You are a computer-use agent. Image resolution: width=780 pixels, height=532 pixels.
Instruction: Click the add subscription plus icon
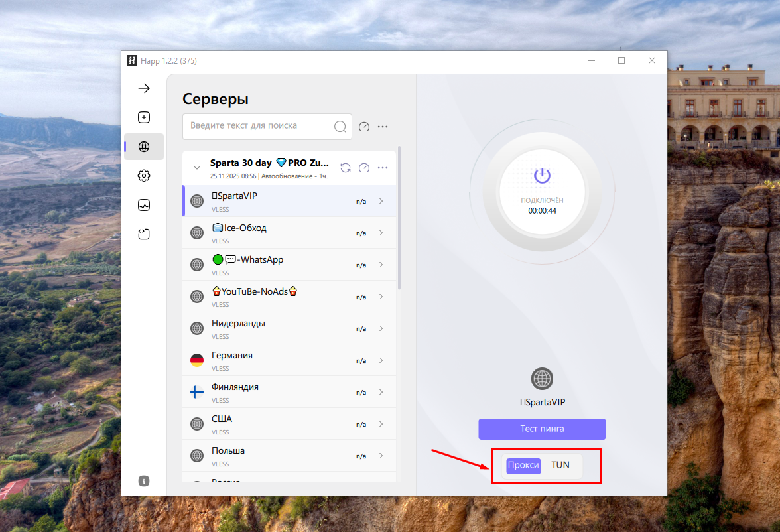144,117
